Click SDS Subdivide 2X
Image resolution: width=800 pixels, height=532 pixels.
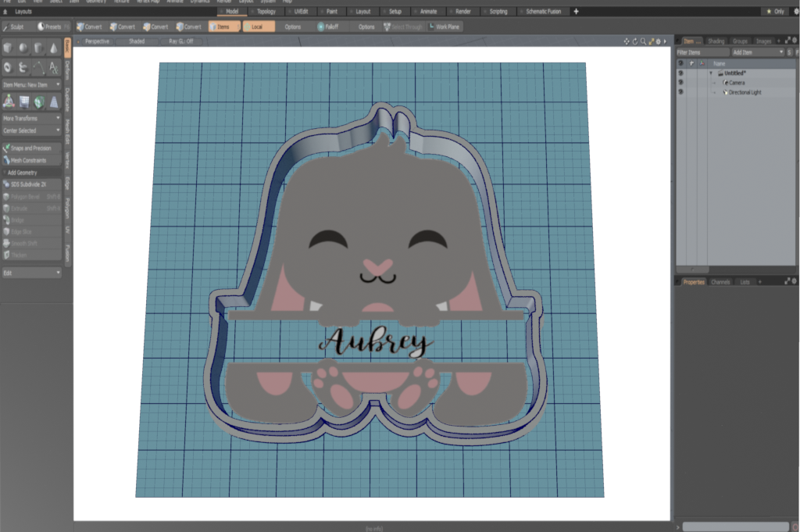31,184
